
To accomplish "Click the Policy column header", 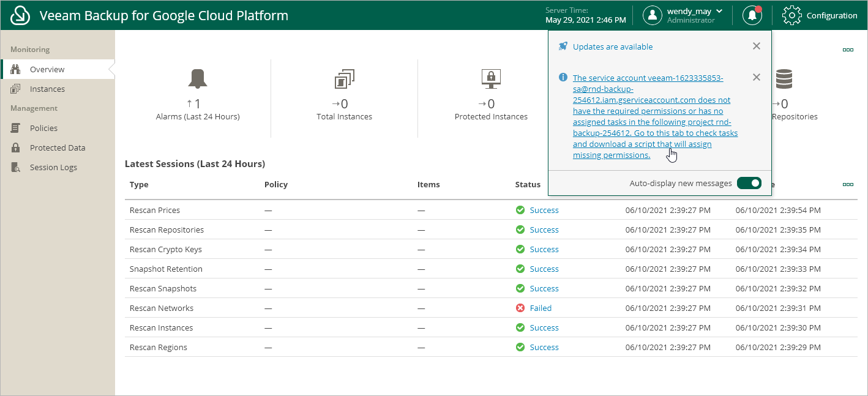I will [x=276, y=184].
